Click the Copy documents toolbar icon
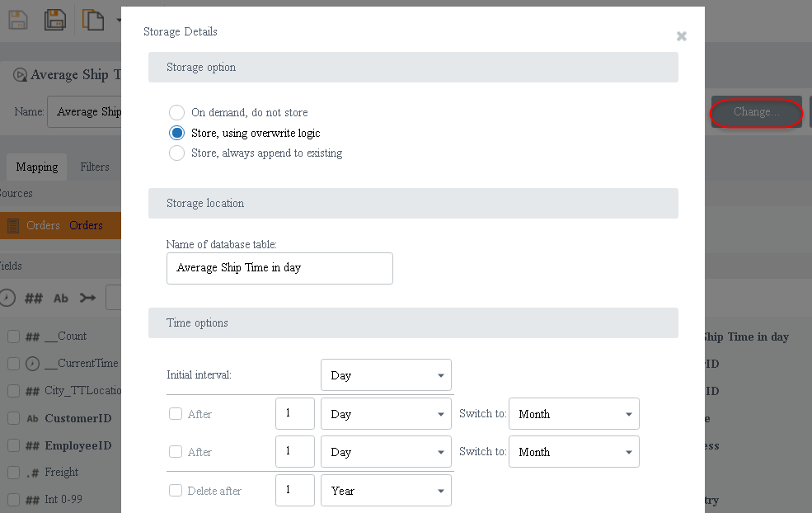This screenshot has width=812, height=513. (x=92, y=20)
